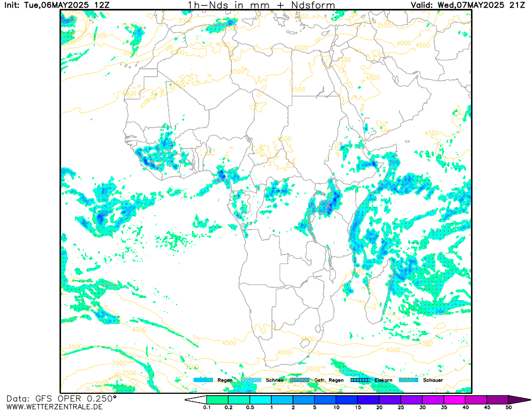
Task: Pick the color scale segment between 0.2 and 0.5
Action: pos(239,399)
